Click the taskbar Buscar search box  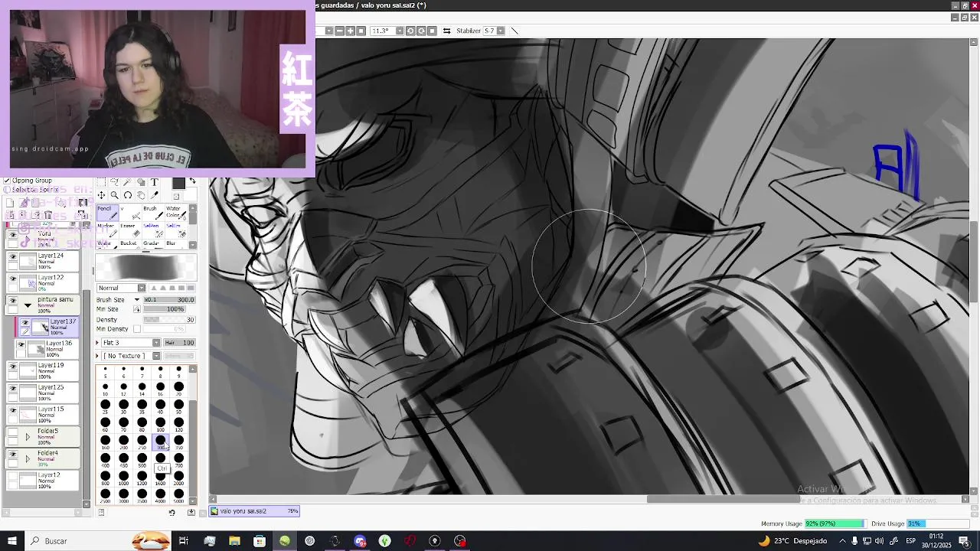coord(100,541)
